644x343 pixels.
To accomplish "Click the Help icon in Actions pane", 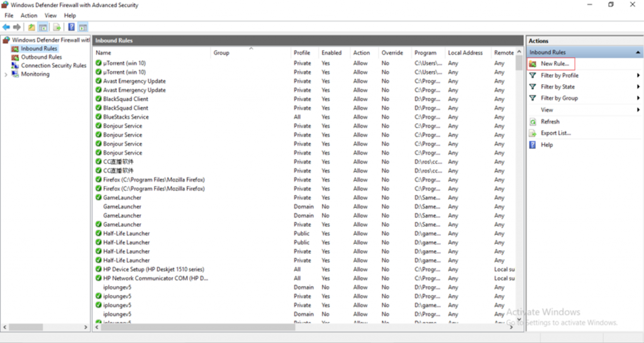I will pyautogui.click(x=533, y=145).
